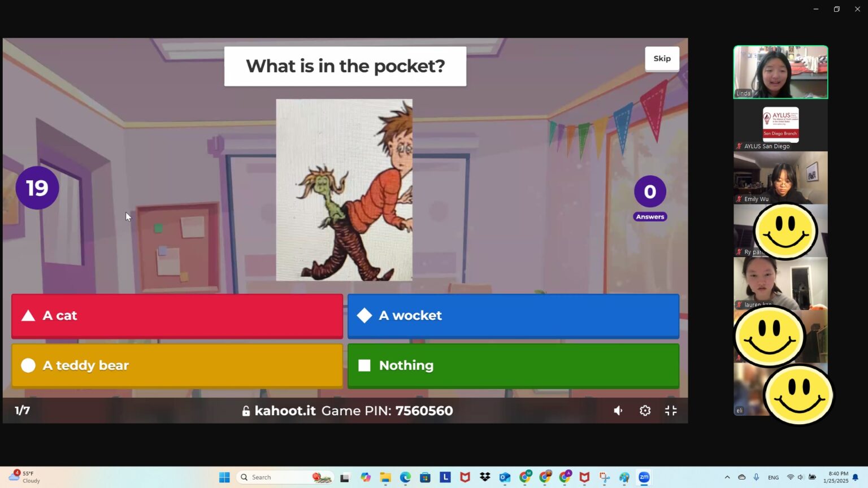The width and height of the screenshot is (868, 488).
Task: Open the Chrome icon with green M profile badge
Action: (x=525, y=477)
